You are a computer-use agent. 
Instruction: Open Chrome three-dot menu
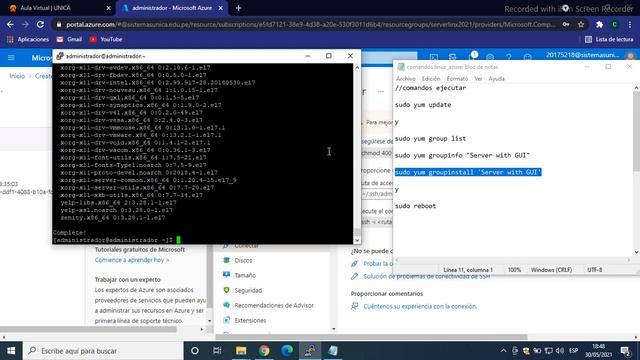pyautogui.click(x=630, y=24)
